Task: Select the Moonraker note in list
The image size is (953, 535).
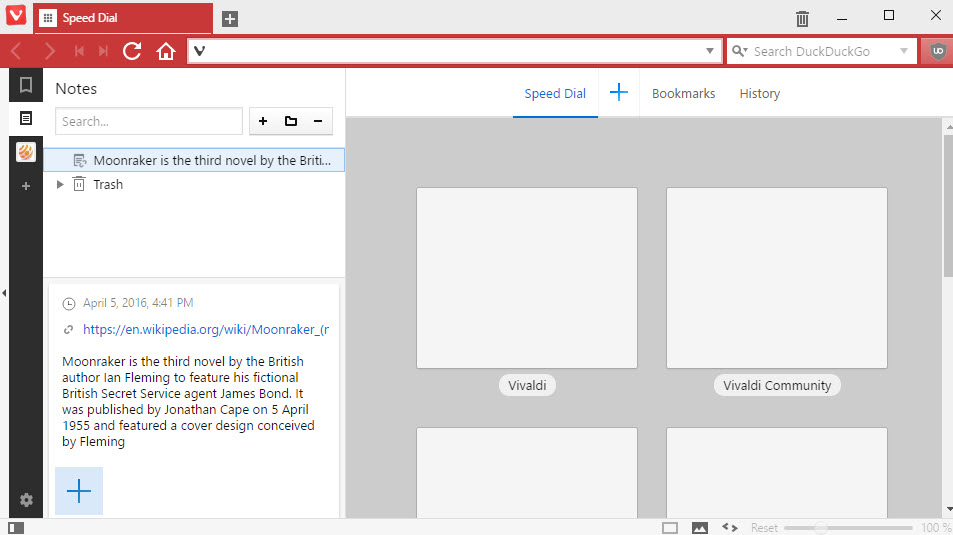Action: 194,160
